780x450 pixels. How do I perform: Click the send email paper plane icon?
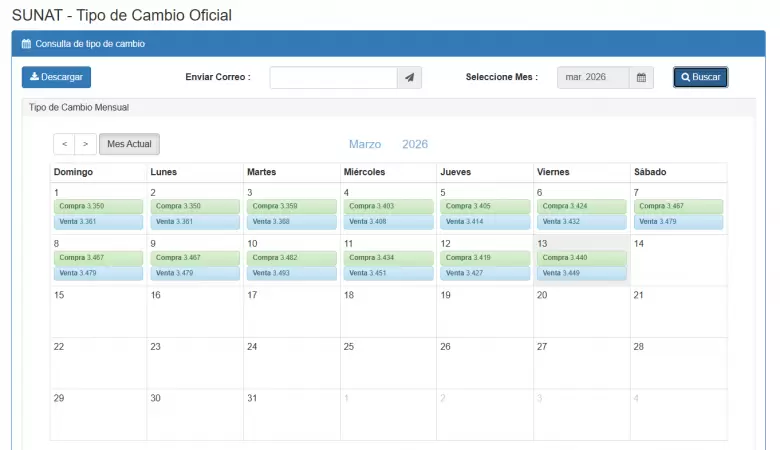coord(410,77)
